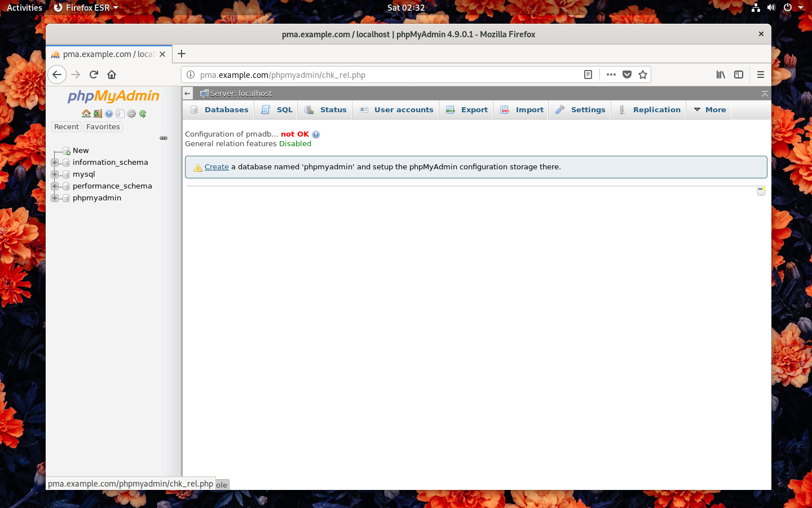
Task: Open Firefox library icon
Action: click(721, 75)
